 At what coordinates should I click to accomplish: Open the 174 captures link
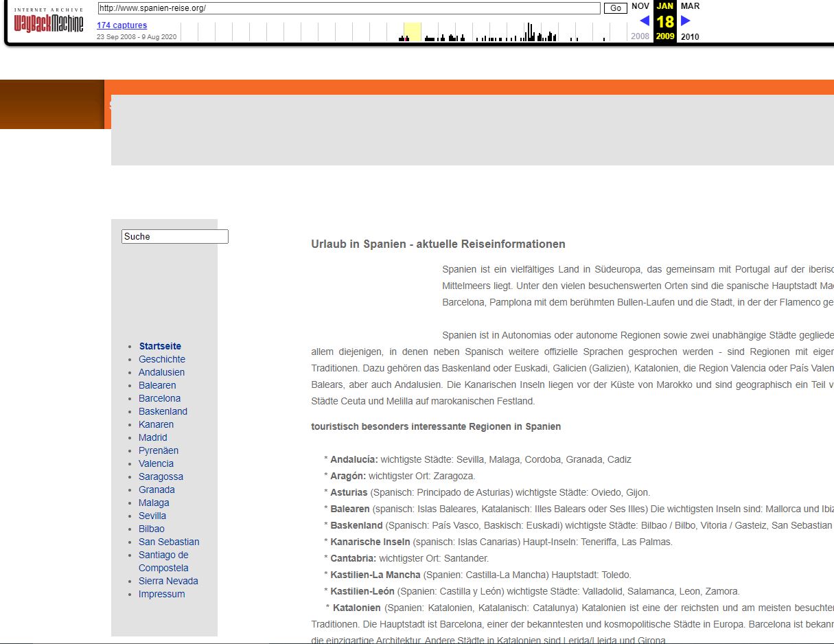coord(121,25)
